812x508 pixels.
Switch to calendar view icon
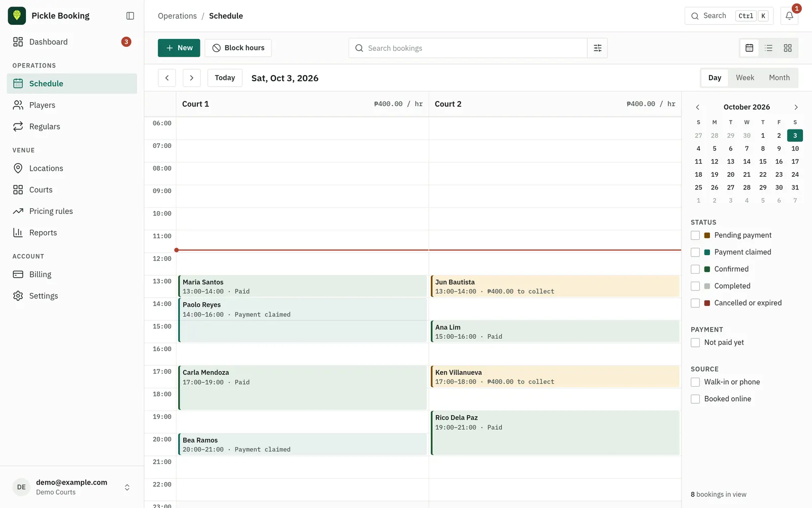[x=749, y=48]
